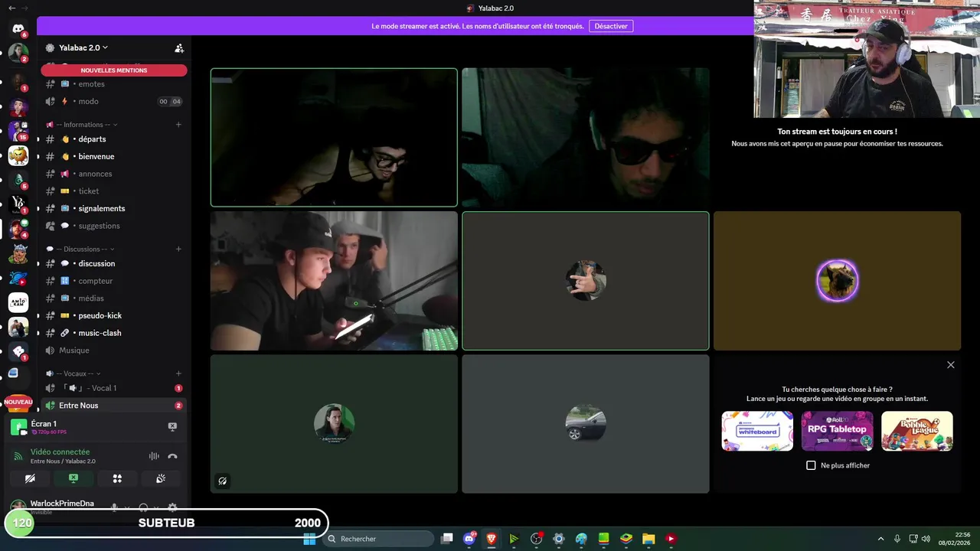Image resolution: width=980 pixels, height=551 pixels.
Task: Collapse the Vocaux category
Action: (73, 373)
